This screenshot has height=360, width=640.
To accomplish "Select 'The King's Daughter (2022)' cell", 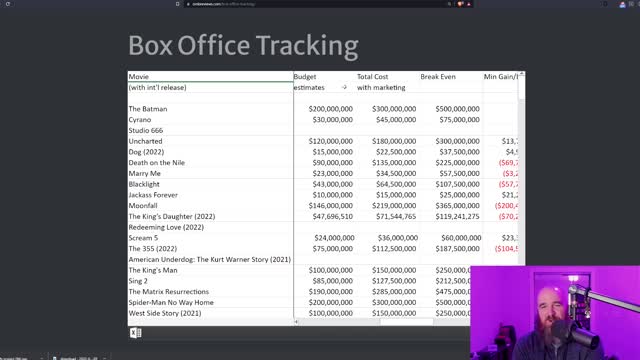I will (211, 216).
